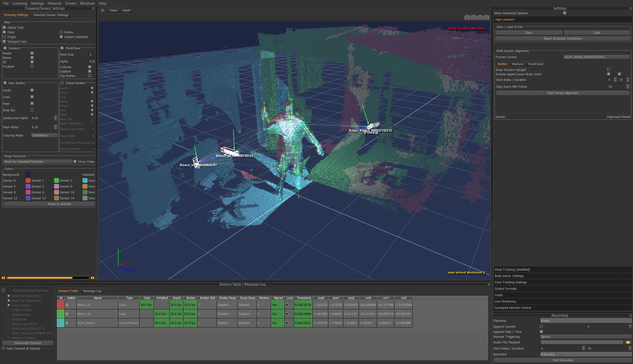Click Start Recording button
Viewport: 633px width, 364px height.
562,360
